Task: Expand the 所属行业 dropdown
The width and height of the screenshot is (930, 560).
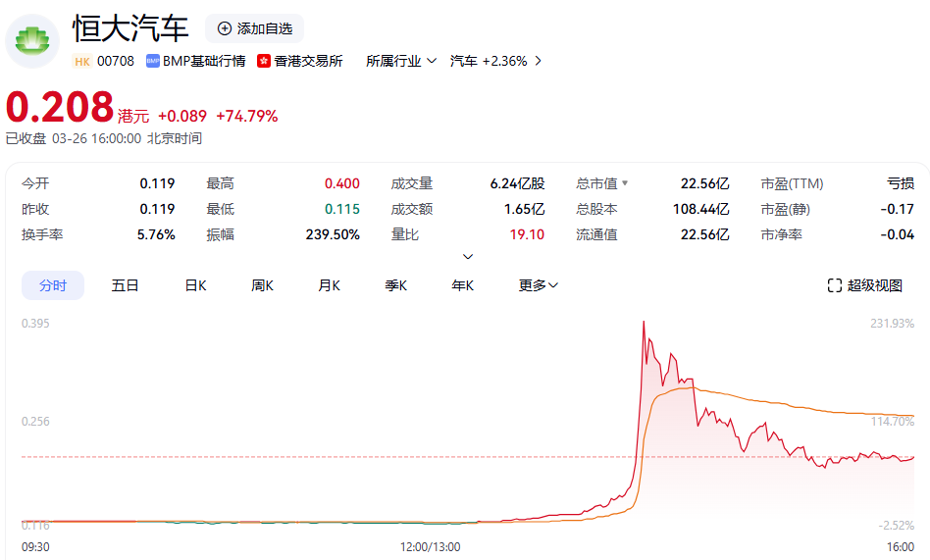Action: (x=401, y=61)
